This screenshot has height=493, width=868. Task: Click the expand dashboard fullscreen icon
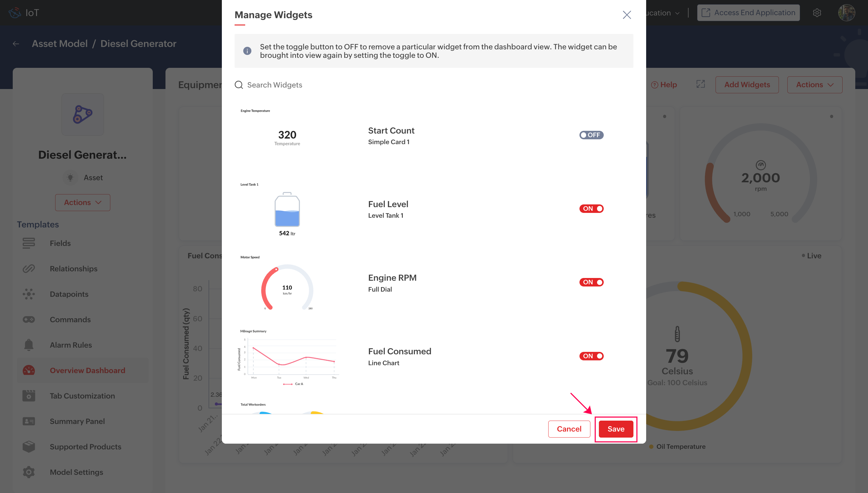click(701, 84)
